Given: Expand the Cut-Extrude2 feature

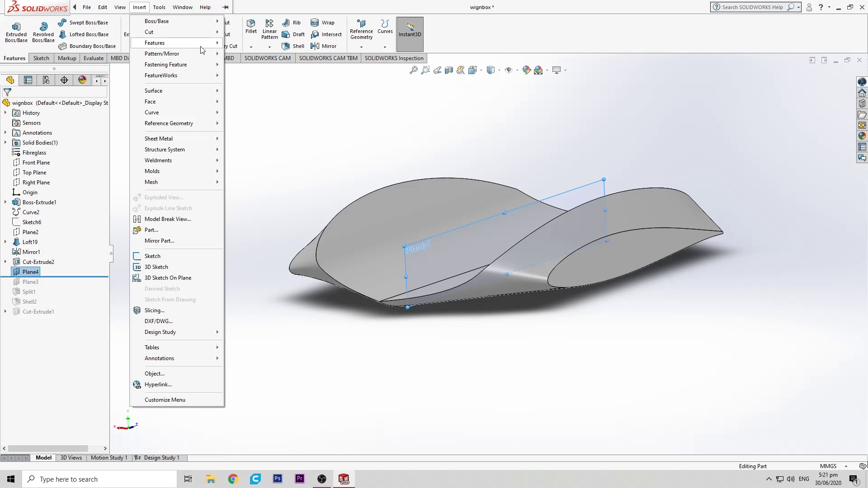Looking at the screenshot, I should [x=5, y=262].
